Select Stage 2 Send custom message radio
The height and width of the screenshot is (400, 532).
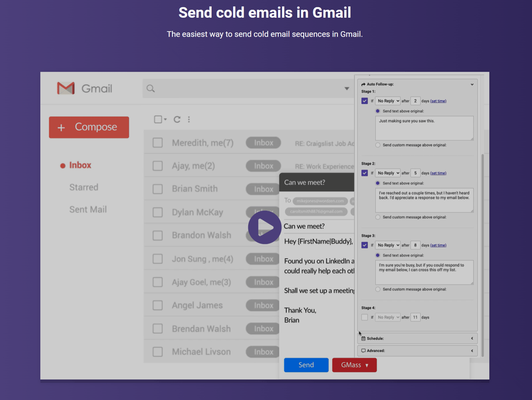(378, 217)
